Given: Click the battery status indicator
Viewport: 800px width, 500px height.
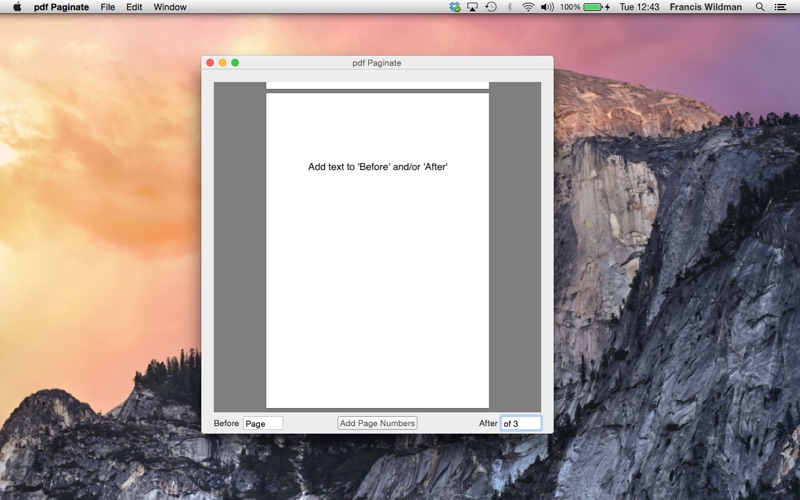Looking at the screenshot, I should click(x=585, y=7).
